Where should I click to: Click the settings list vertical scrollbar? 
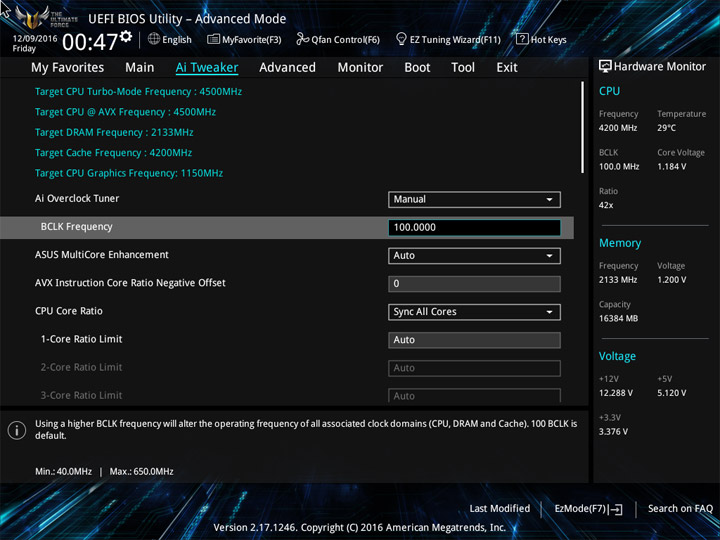pyautogui.click(x=583, y=127)
